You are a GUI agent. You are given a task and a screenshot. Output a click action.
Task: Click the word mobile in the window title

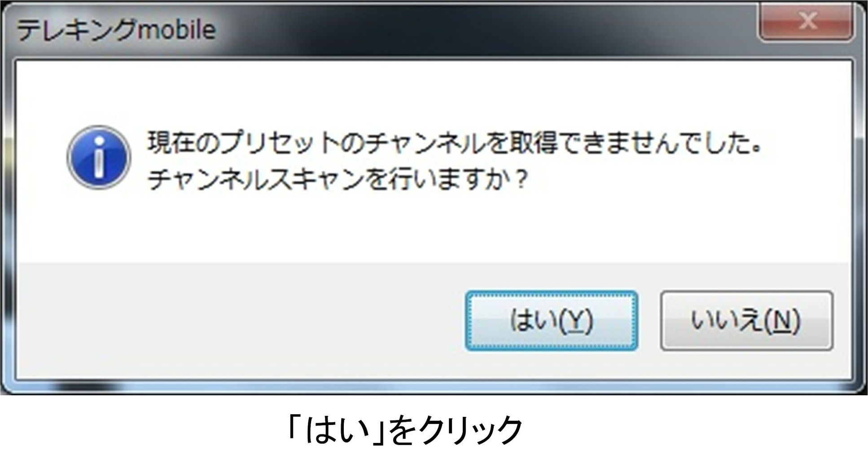(176, 30)
